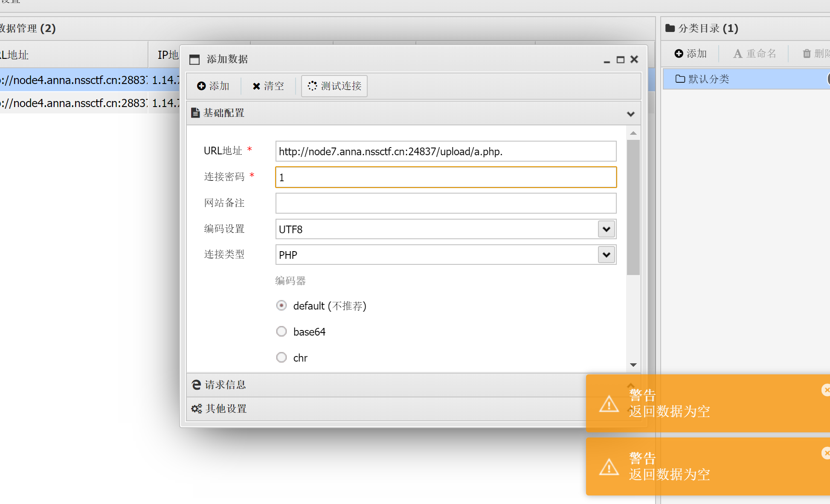The height and width of the screenshot is (504, 830).
Task: Click the dialog's vertical scrollbar thumb
Action: point(633,207)
